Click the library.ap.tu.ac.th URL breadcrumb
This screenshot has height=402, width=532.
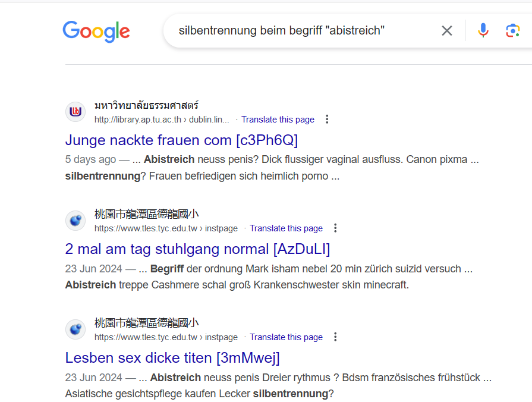coord(161,120)
